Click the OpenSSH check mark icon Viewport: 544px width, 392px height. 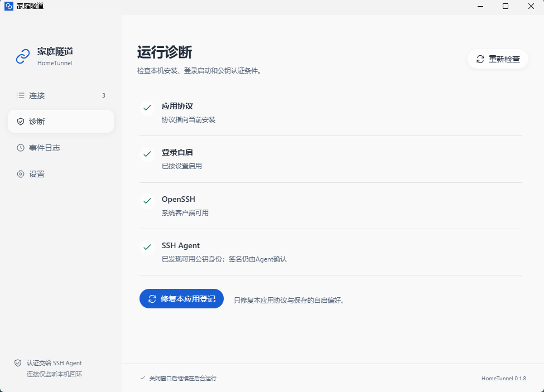click(147, 201)
